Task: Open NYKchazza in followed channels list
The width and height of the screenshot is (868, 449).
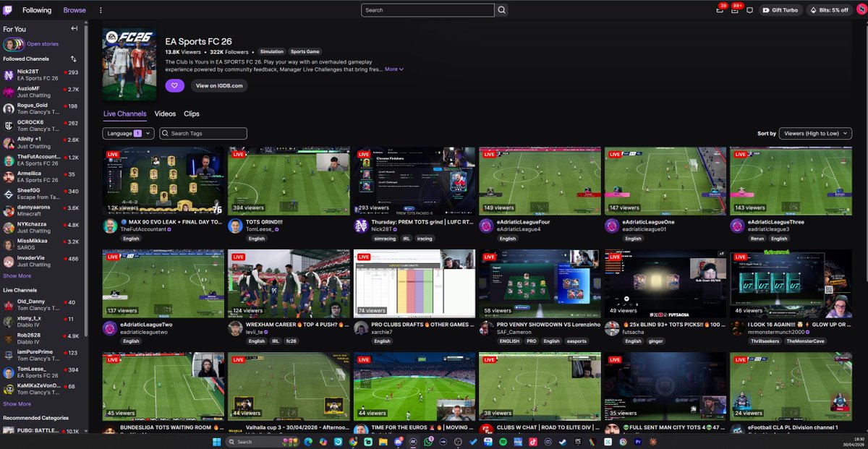Action: (x=43, y=227)
